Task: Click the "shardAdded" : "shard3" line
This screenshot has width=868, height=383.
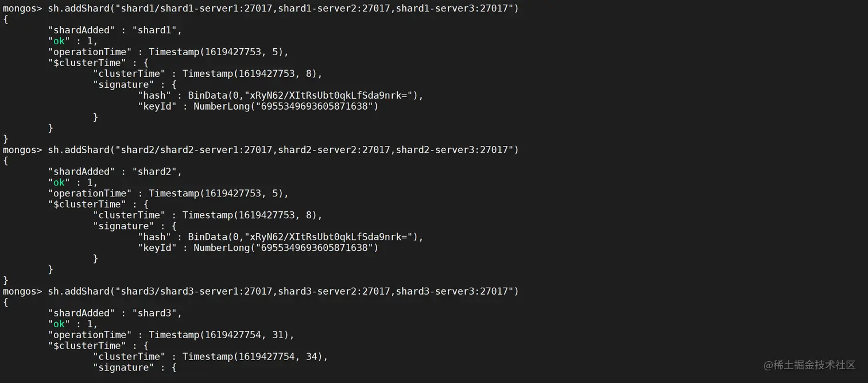Action: coord(115,313)
